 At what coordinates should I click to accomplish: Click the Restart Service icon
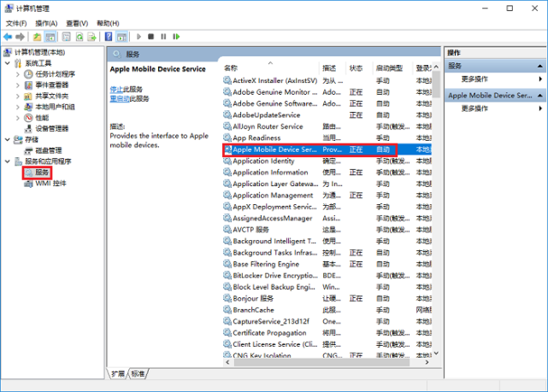coord(176,37)
